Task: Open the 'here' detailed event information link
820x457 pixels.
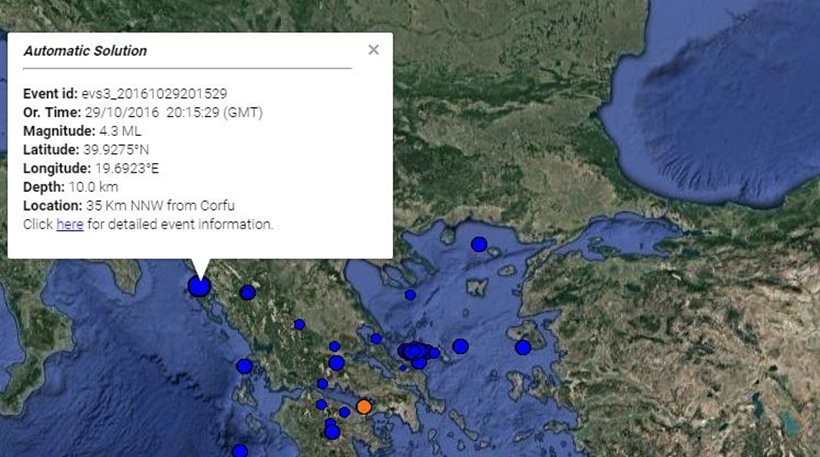Action: click(69, 225)
